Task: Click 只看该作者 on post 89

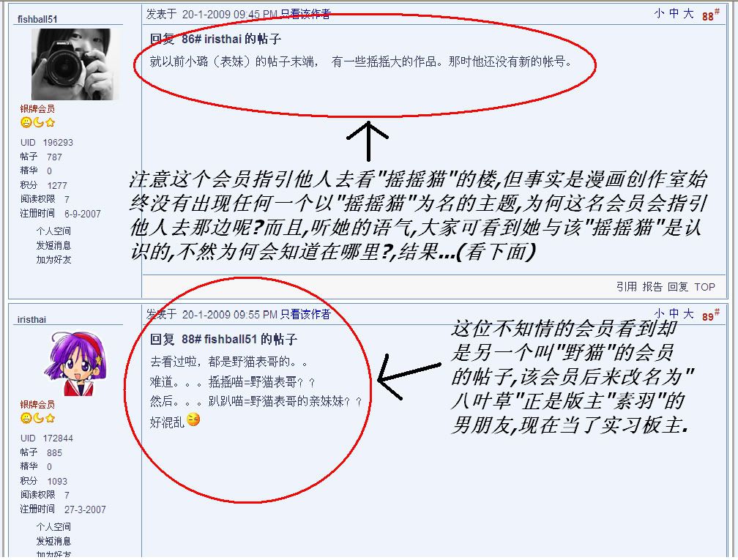Action: tap(305, 314)
